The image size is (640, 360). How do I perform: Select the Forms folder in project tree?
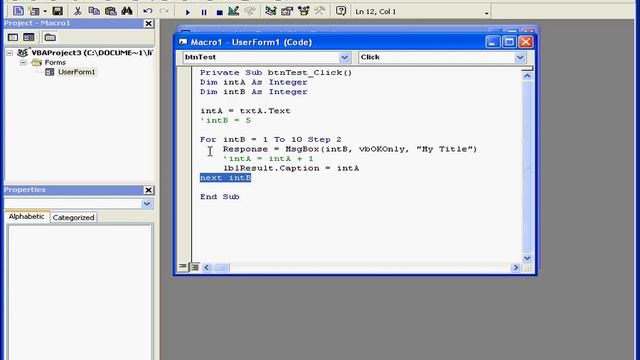55,62
